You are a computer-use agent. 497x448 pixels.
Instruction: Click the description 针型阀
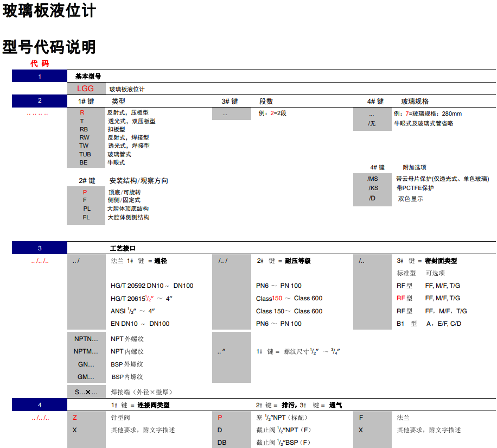point(120,418)
